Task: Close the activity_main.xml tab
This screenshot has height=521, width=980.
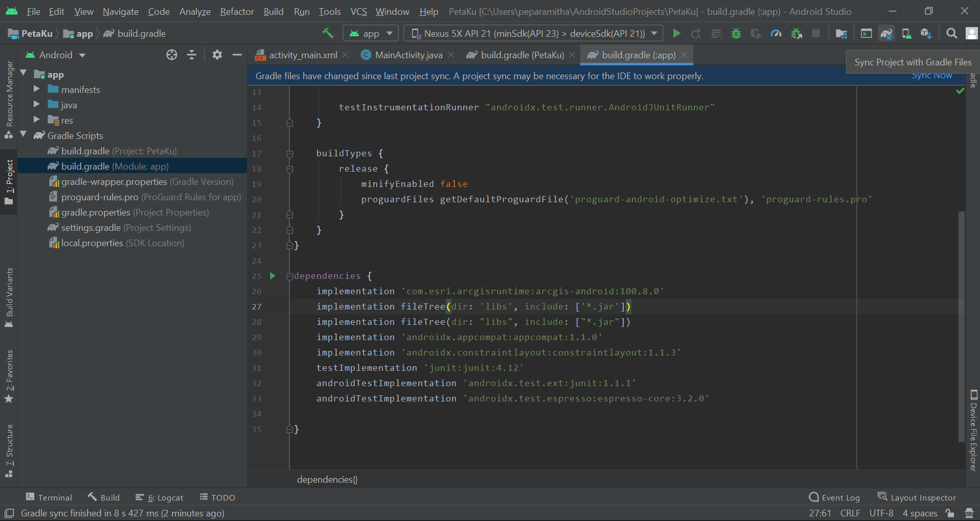Action: pyautogui.click(x=346, y=55)
